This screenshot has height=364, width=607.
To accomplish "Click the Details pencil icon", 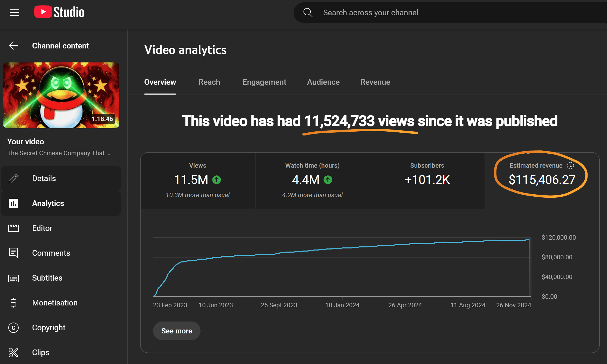I will click(x=13, y=179).
